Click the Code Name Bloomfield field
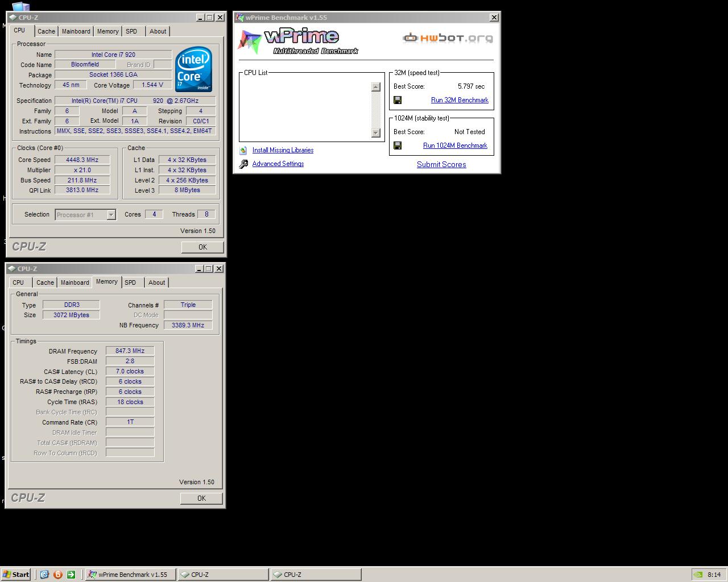This screenshot has height=582, width=728. [85, 65]
